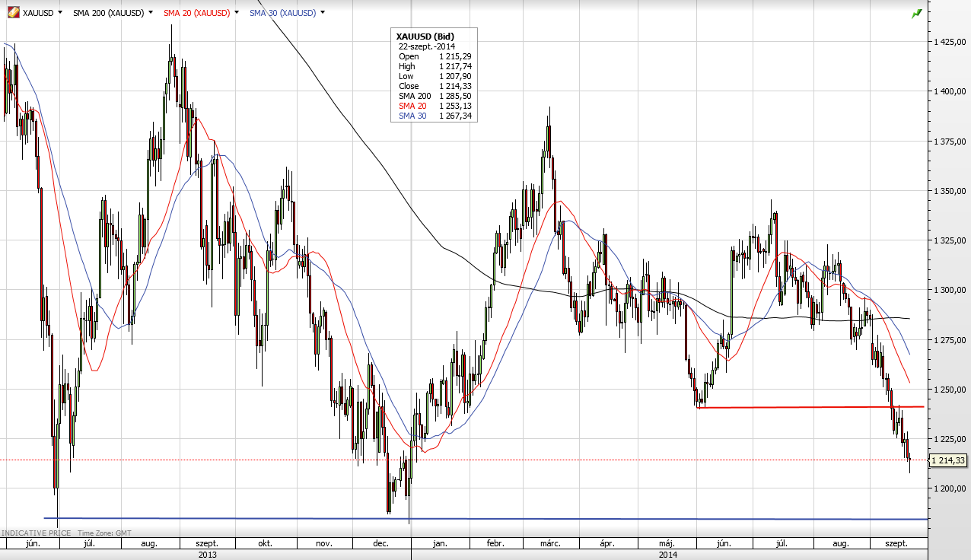Click the dec. month label
The image size is (971, 560).
pyautogui.click(x=380, y=544)
